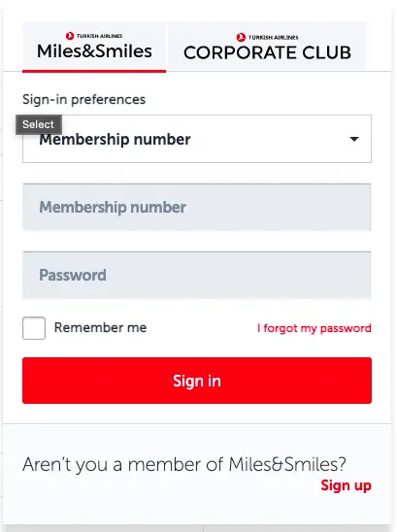Viewport: 397px width, 532px height.
Task: Select the bold Membership number dropdown value
Action: pos(115,140)
